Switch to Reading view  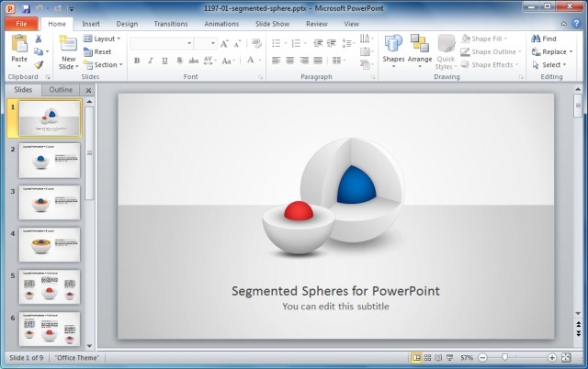(x=438, y=358)
